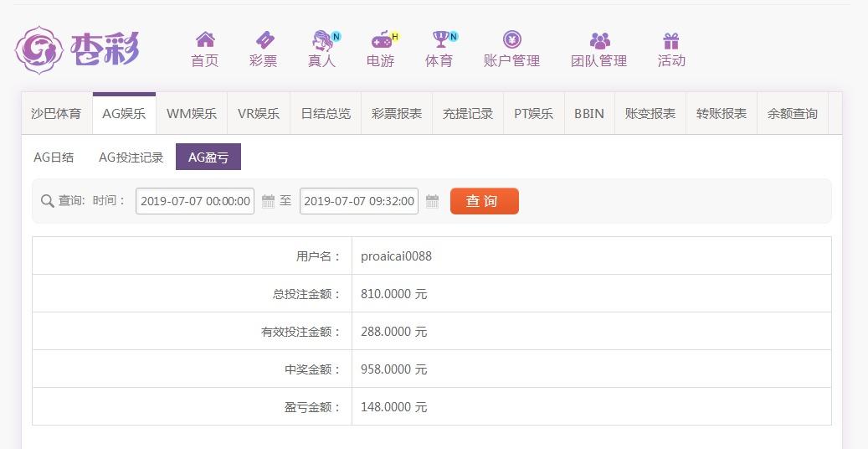Viewport: 868px width, 449px height.
Task: Click the start time input 2019-07-07 00:00:00
Action: pyautogui.click(x=195, y=201)
